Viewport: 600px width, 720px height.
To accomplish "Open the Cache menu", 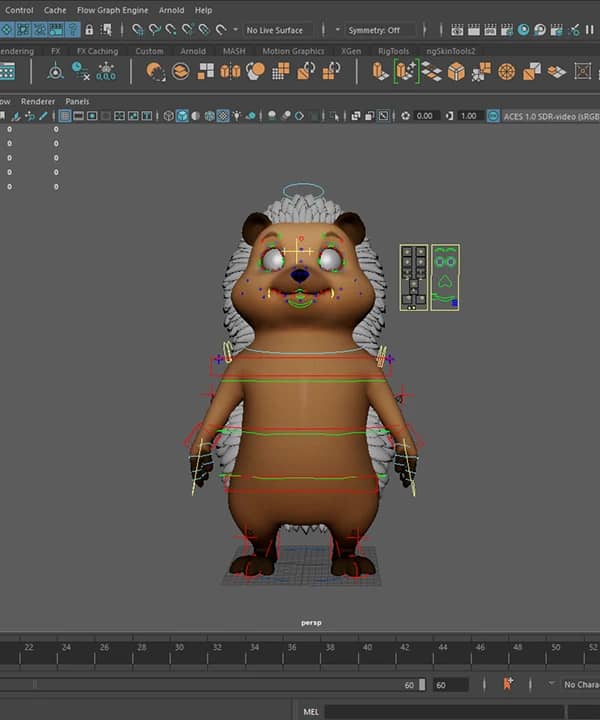I will [55, 10].
